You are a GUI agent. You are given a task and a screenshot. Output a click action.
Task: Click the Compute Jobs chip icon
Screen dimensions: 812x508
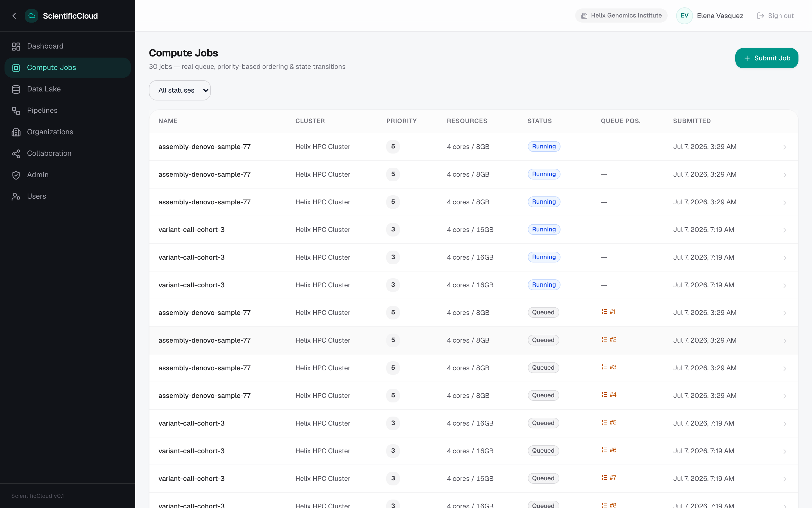coord(16,68)
